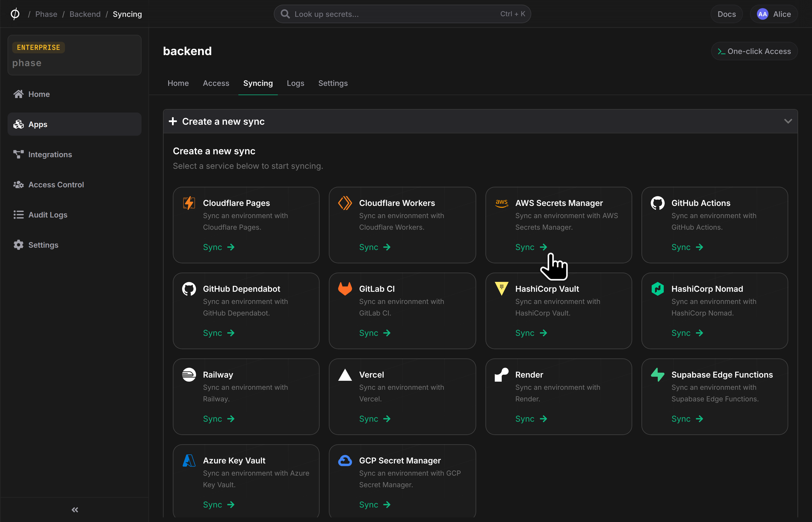Screen dimensions: 812x522
Task: Open the Alice user account menu
Action: point(774,14)
